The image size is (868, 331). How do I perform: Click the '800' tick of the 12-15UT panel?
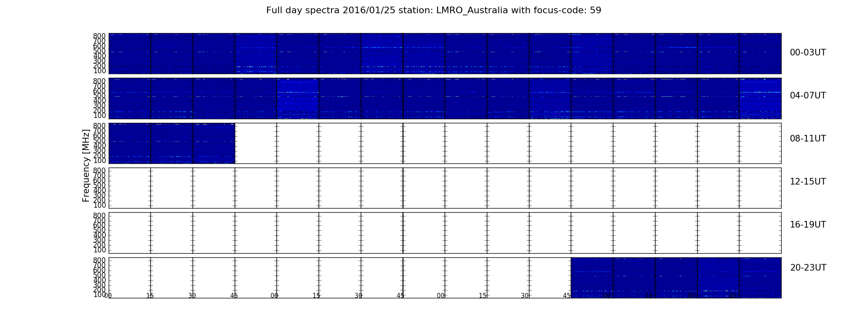click(99, 170)
